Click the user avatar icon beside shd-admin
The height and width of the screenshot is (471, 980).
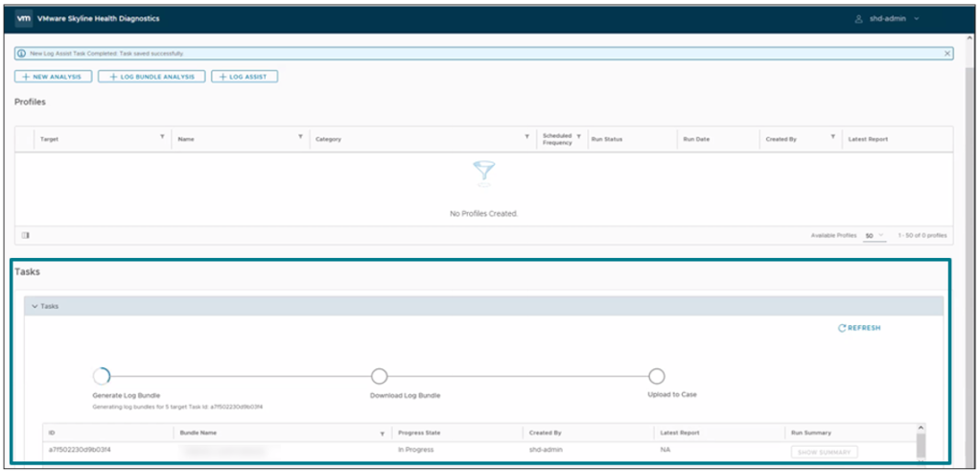tap(859, 19)
